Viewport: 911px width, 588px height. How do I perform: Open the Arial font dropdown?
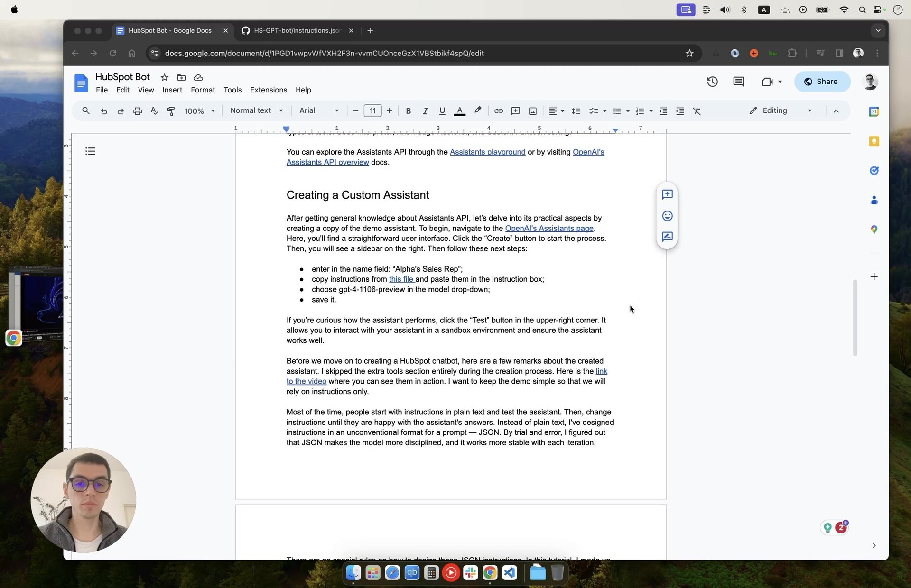point(319,110)
